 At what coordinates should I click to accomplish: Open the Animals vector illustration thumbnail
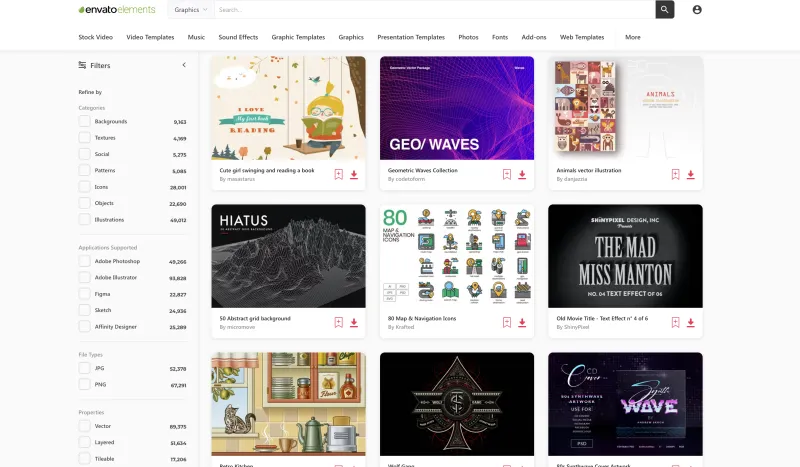click(625, 108)
